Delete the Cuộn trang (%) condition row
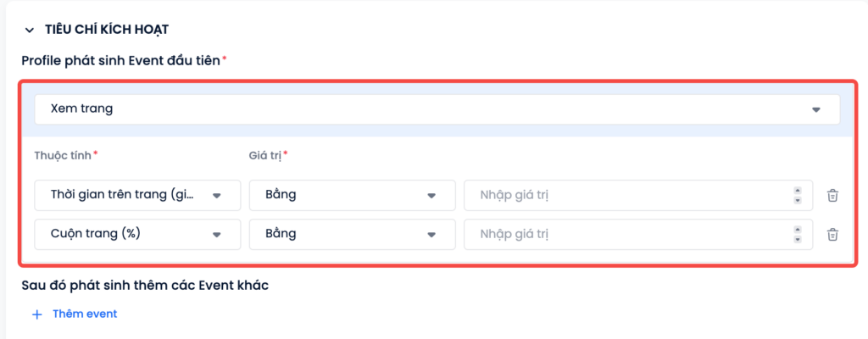Screen dimensions: 868x339 coord(832,235)
